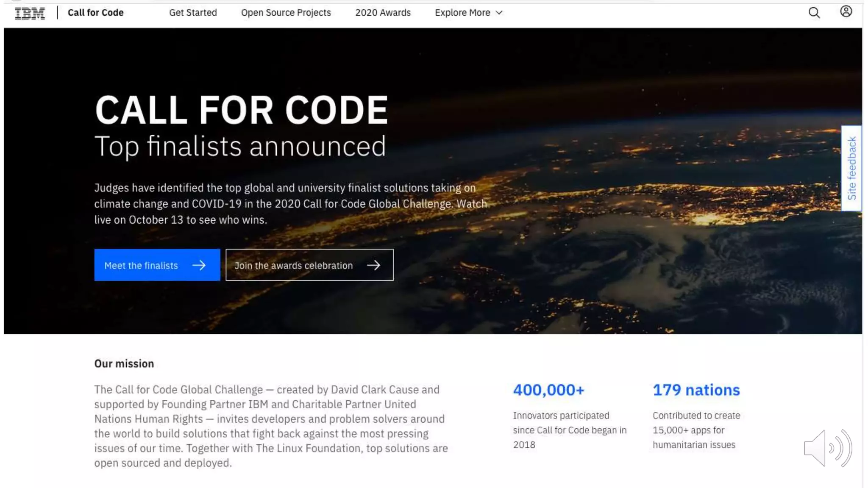Open the user profile icon
Image resolution: width=868 pixels, height=488 pixels.
pos(846,11)
